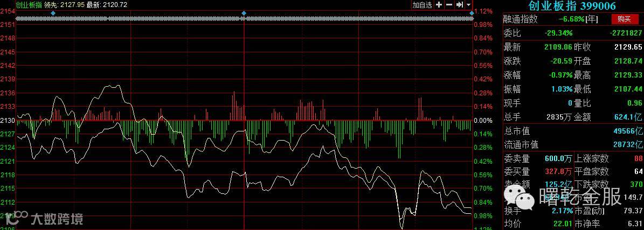The image size is (644, 230).
Task: Click the 创业板指 label above chart
Action: 29,5
